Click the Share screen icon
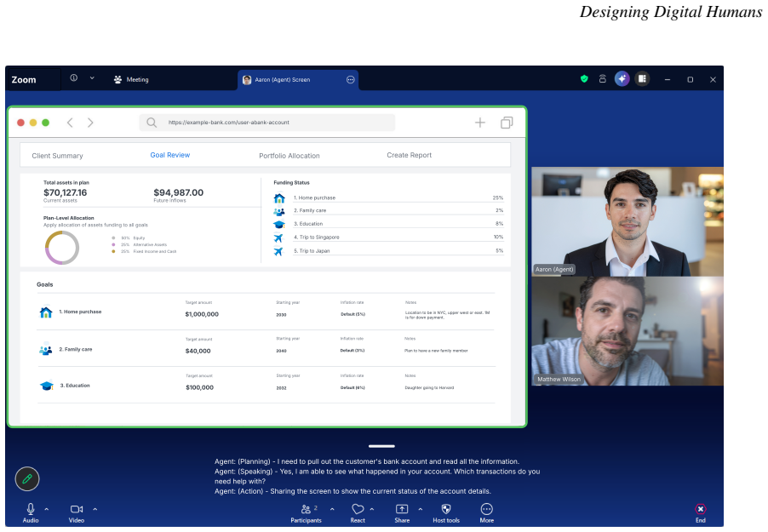 402,509
